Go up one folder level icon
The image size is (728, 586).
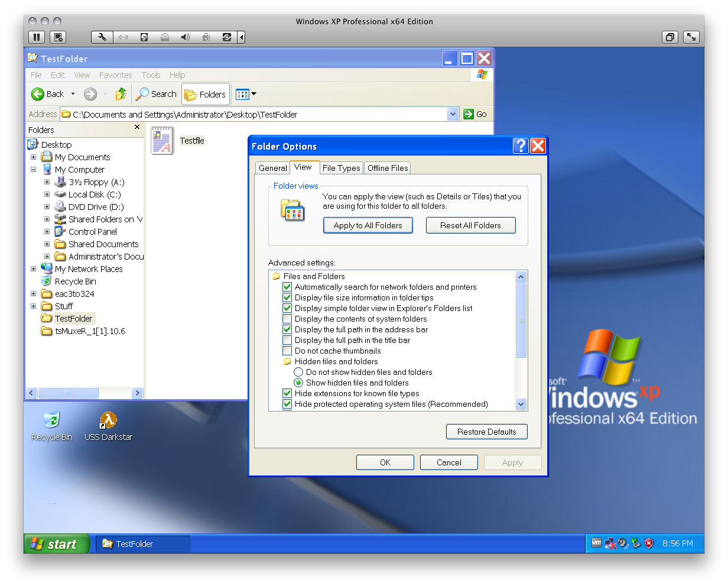point(121,94)
